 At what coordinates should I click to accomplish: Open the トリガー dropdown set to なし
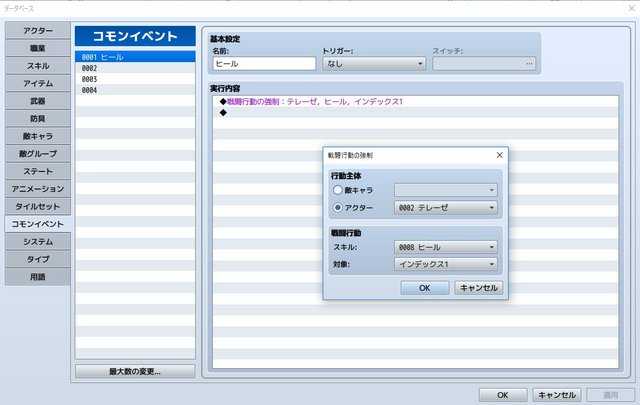(x=374, y=64)
